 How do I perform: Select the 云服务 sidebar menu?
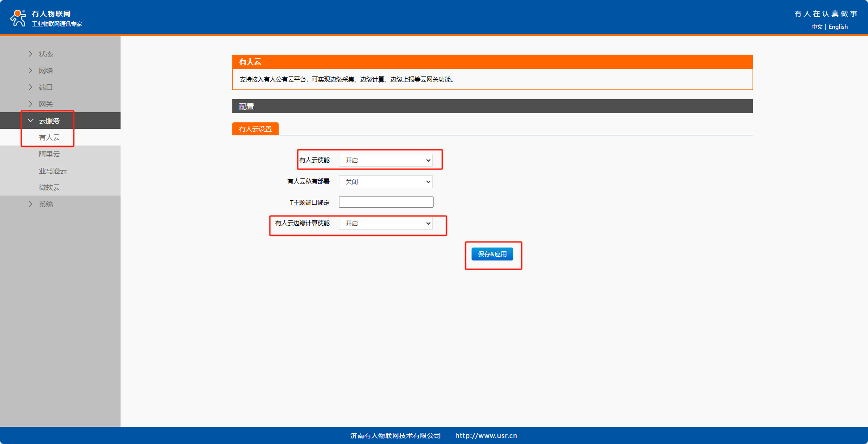(x=60, y=121)
